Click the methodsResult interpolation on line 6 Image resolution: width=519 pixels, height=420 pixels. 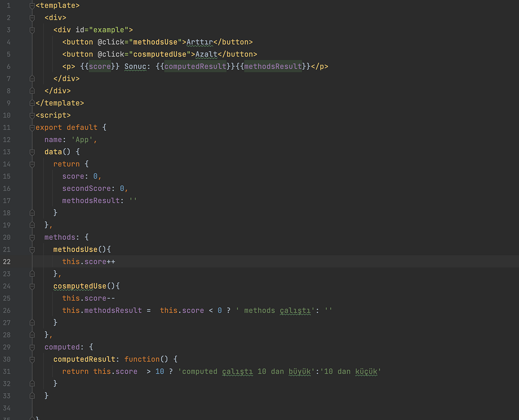pyautogui.click(x=272, y=66)
